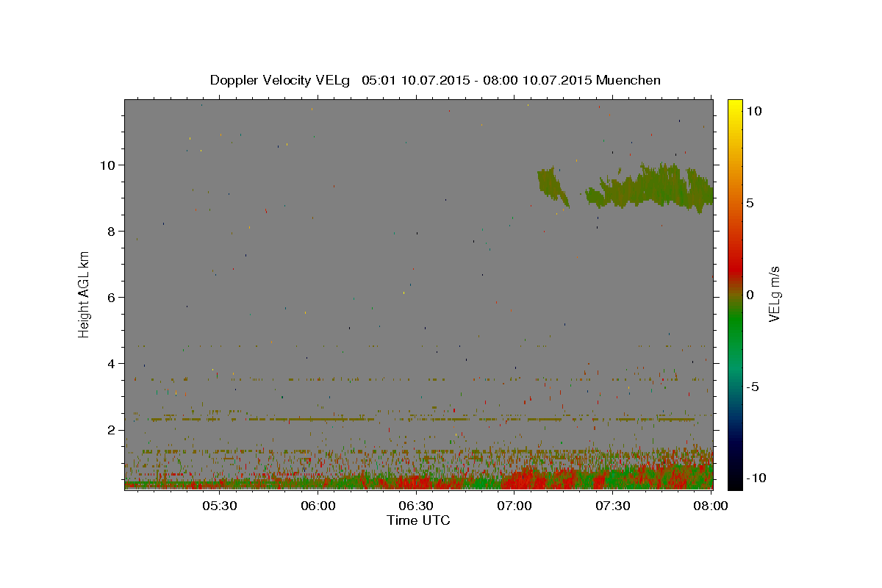Click the colorbar tick label 0
The width and height of the screenshot is (882, 588).
click(750, 294)
